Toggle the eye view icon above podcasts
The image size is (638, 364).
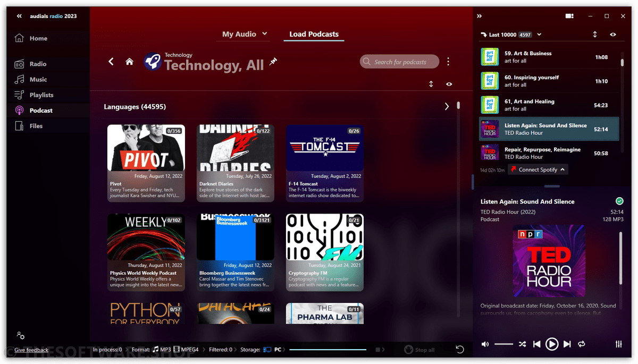[x=449, y=84]
